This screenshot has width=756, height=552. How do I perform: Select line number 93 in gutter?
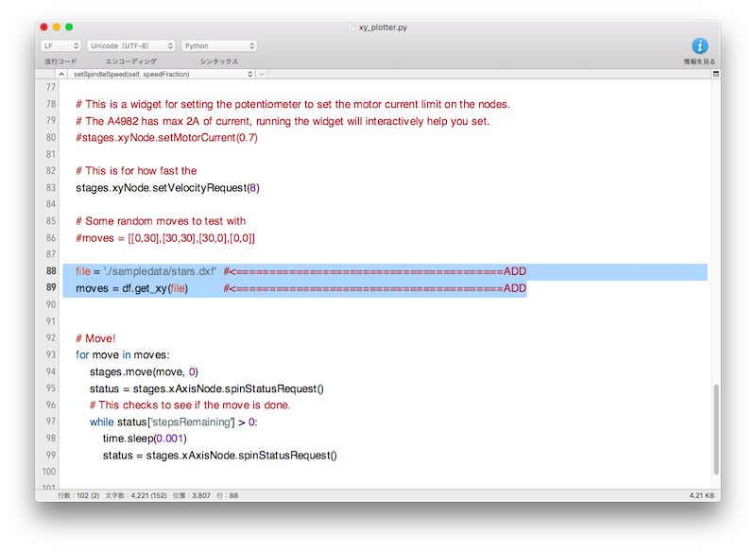(x=51, y=354)
